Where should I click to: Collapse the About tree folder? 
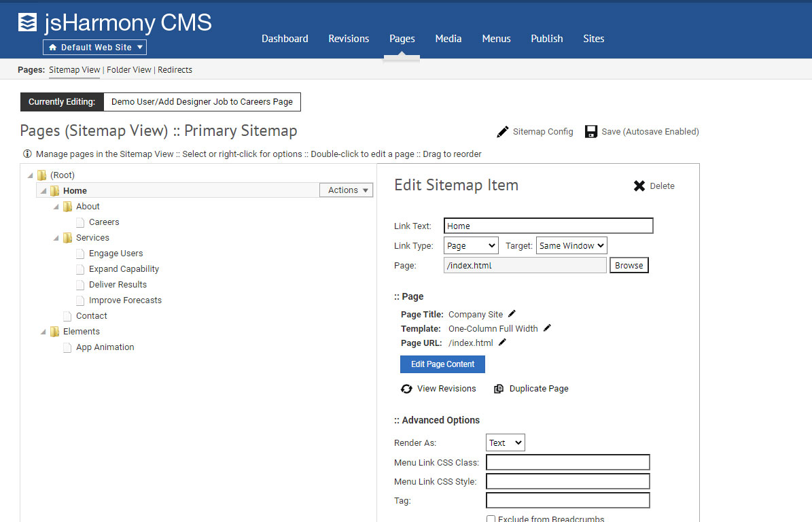point(56,207)
